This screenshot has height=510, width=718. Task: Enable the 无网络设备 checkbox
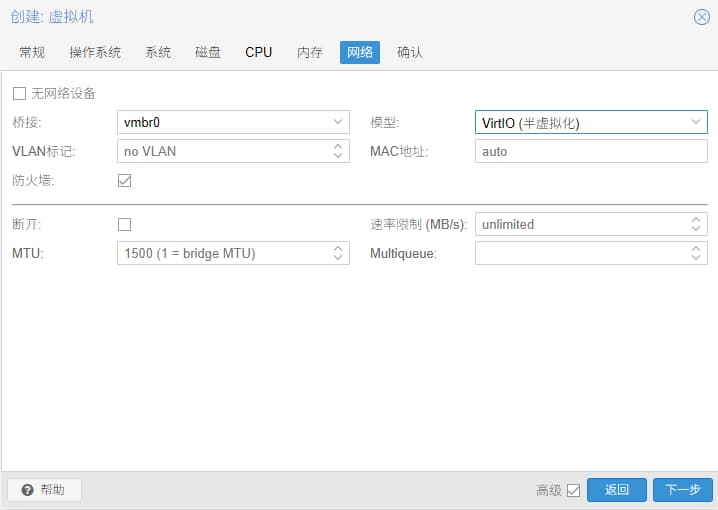click(x=19, y=94)
